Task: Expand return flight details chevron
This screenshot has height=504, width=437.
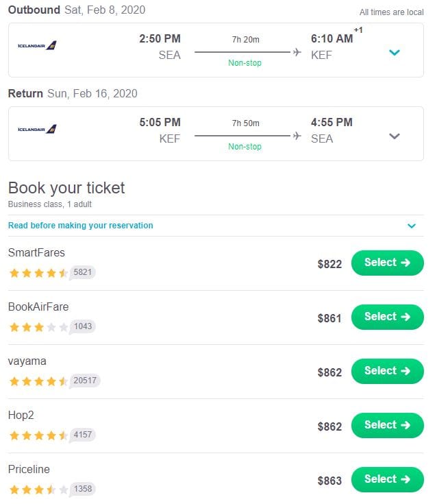Action: pos(394,136)
